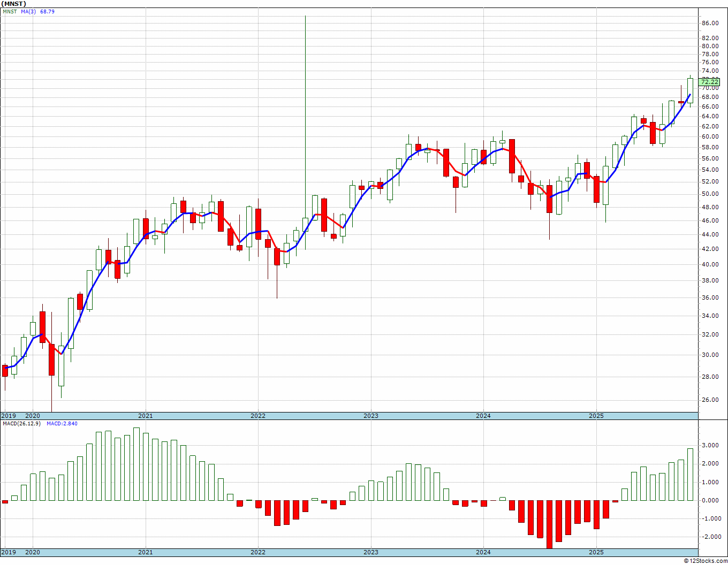Select 2023 on the MACD panel time axis
This screenshot has height=565, width=728.
point(371,552)
